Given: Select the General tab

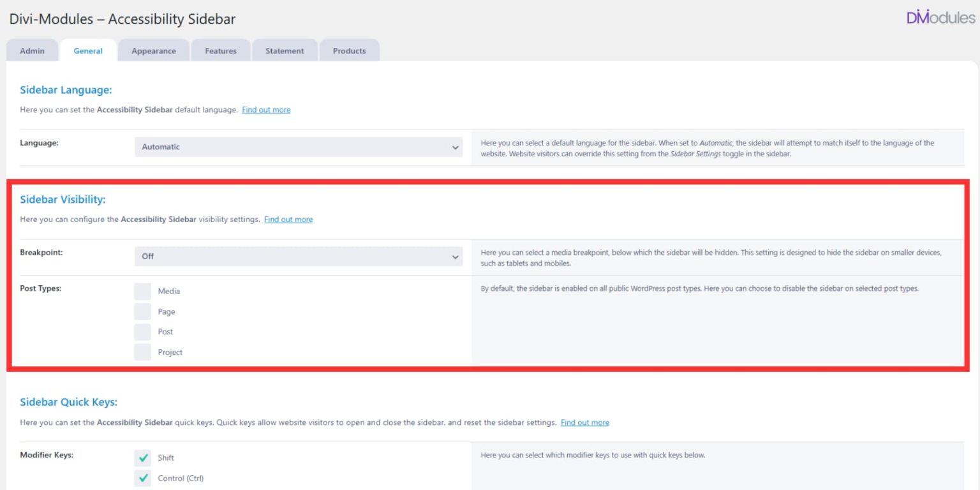Looking at the screenshot, I should pos(87,50).
